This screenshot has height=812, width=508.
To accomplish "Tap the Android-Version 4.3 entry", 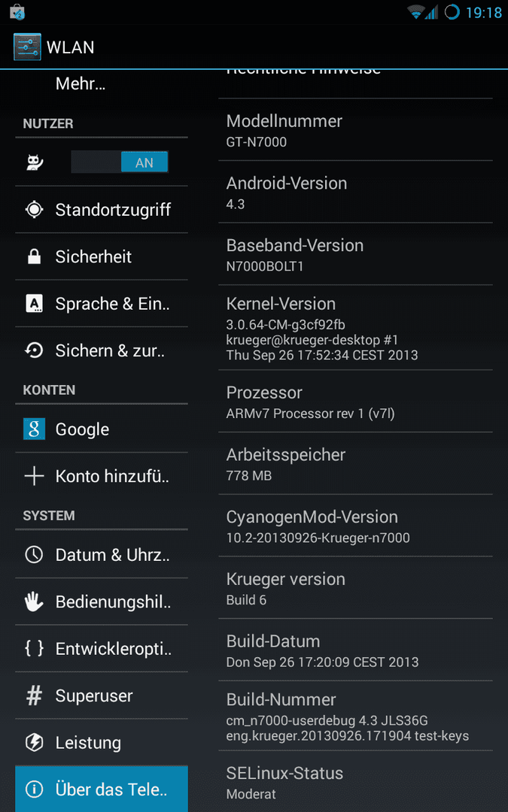I will tap(355, 192).
